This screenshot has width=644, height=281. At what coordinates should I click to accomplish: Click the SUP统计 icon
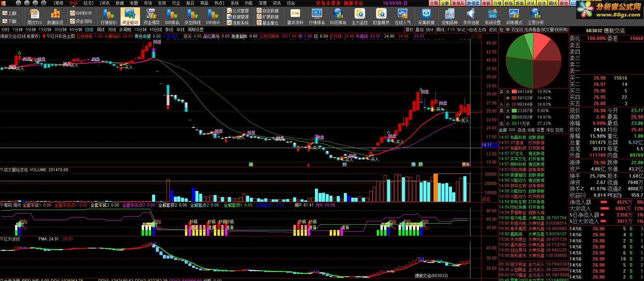[213, 17]
